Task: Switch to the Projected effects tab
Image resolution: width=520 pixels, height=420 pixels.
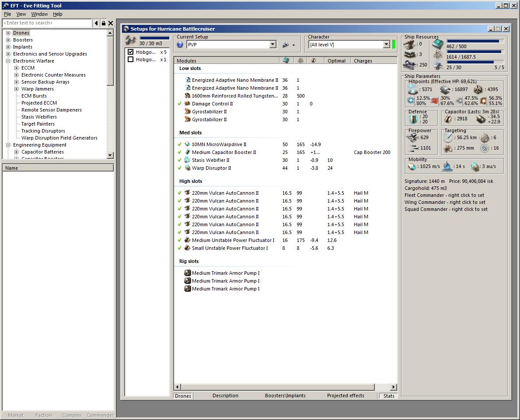Action: pos(346,395)
